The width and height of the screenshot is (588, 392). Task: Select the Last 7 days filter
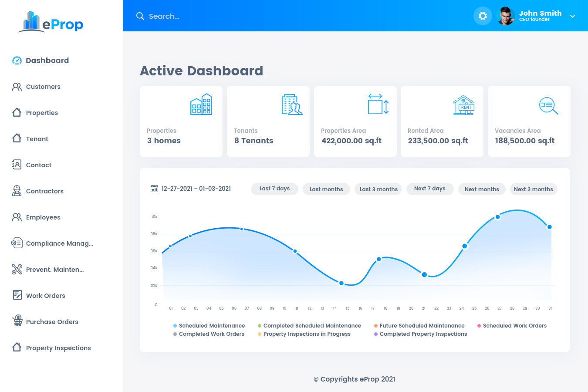click(274, 189)
